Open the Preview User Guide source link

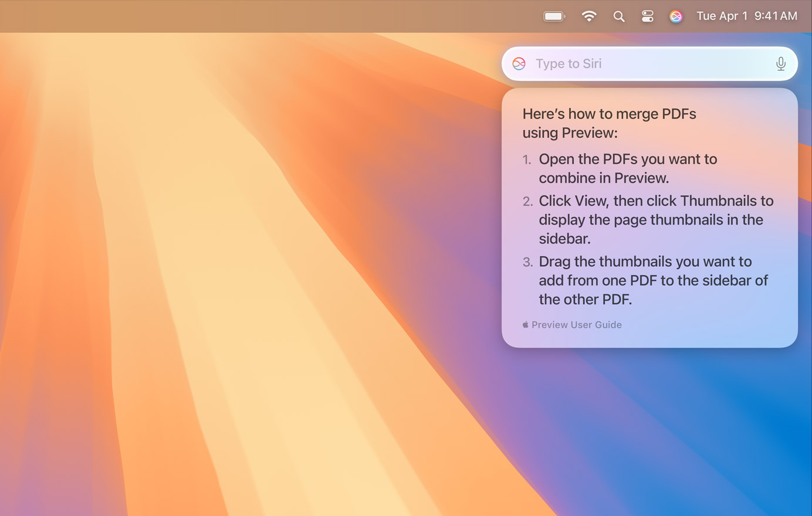pos(572,325)
